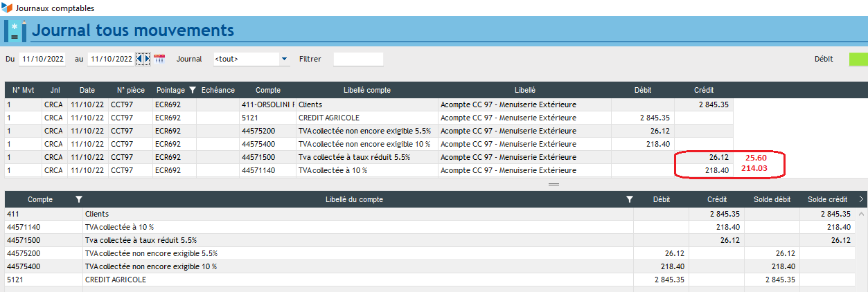Edit the 'au' end date field
This screenshot has height=292, width=868.
click(x=111, y=60)
